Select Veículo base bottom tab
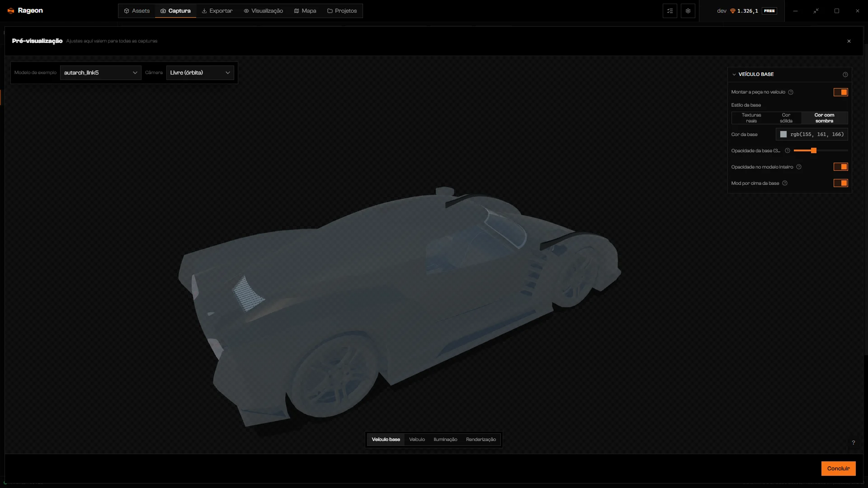 click(386, 440)
